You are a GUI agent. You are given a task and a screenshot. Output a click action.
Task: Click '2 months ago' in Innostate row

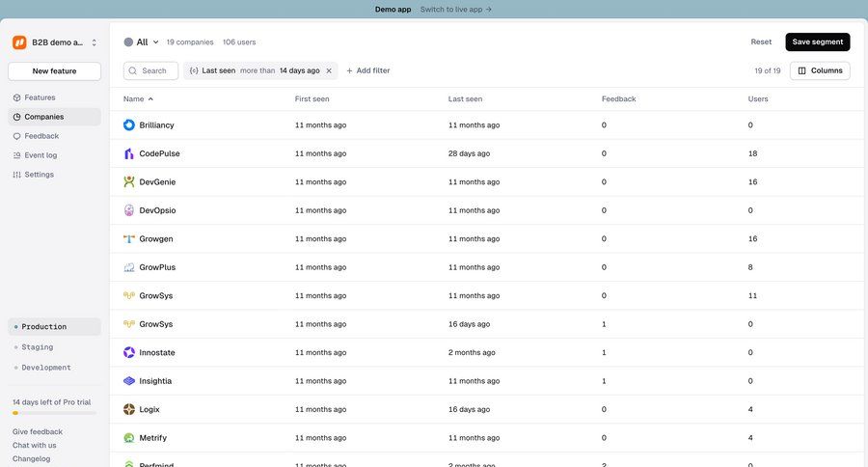click(x=473, y=352)
